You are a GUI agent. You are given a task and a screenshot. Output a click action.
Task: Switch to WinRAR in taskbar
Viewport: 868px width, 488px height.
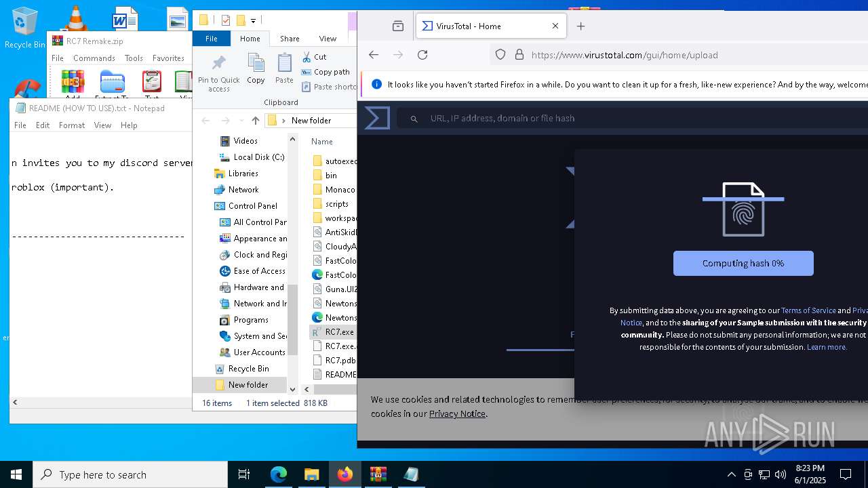pyautogui.click(x=378, y=474)
